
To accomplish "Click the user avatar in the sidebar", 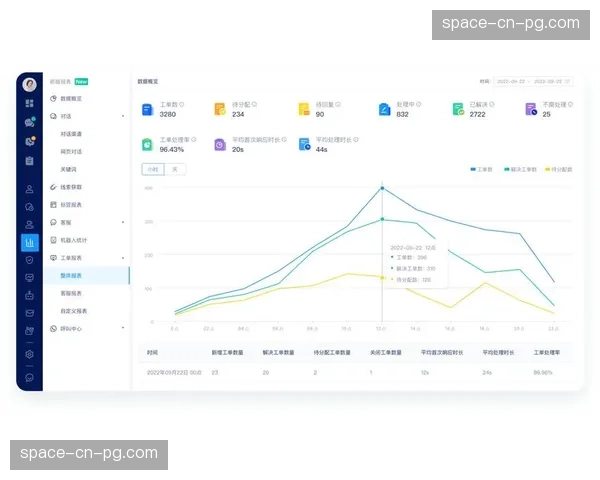I will [30, 84].
